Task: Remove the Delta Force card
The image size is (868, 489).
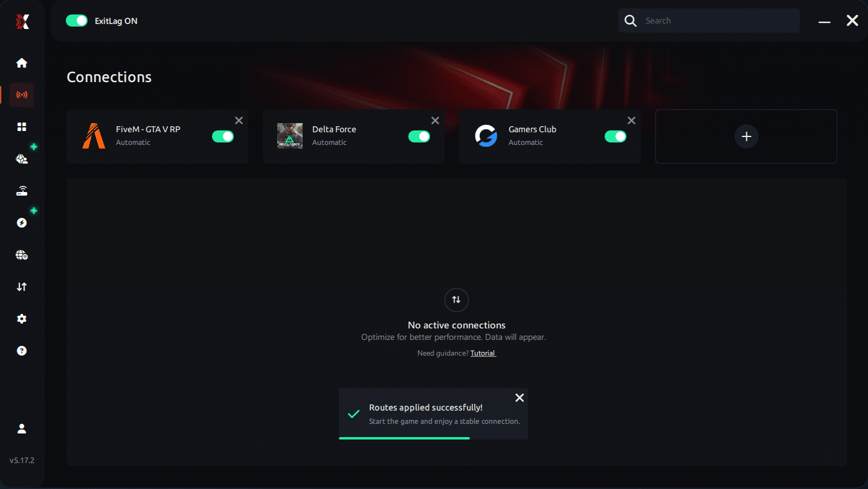Action: 436,121
